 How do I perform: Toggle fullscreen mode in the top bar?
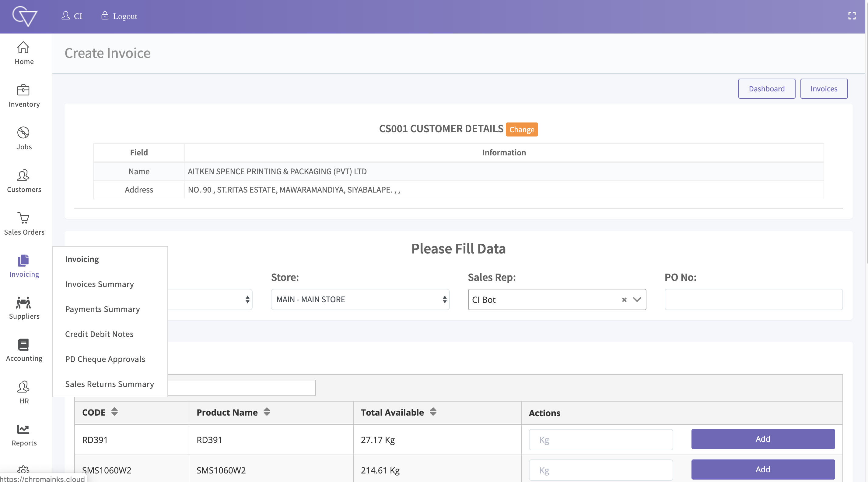pyautogui.click(x=852, y=16)
